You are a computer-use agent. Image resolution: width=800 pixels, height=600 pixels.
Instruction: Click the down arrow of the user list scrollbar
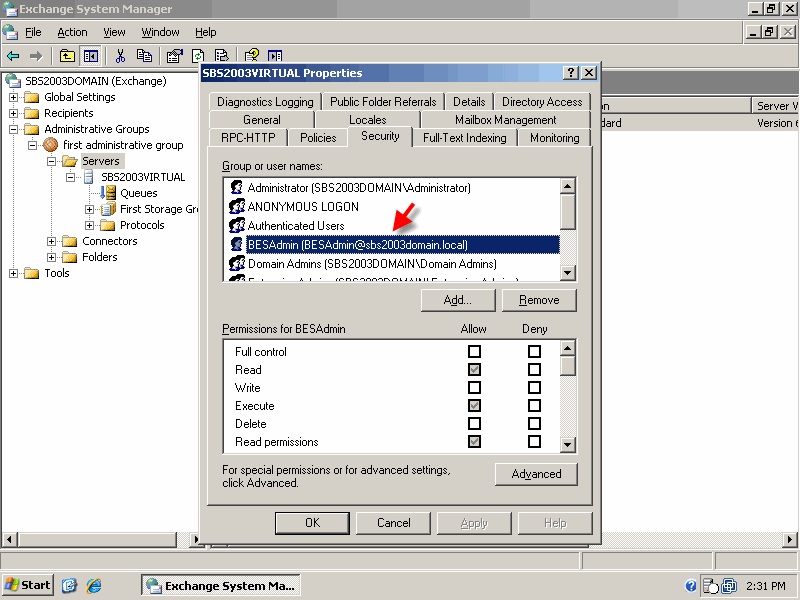(x=567, y=273)
